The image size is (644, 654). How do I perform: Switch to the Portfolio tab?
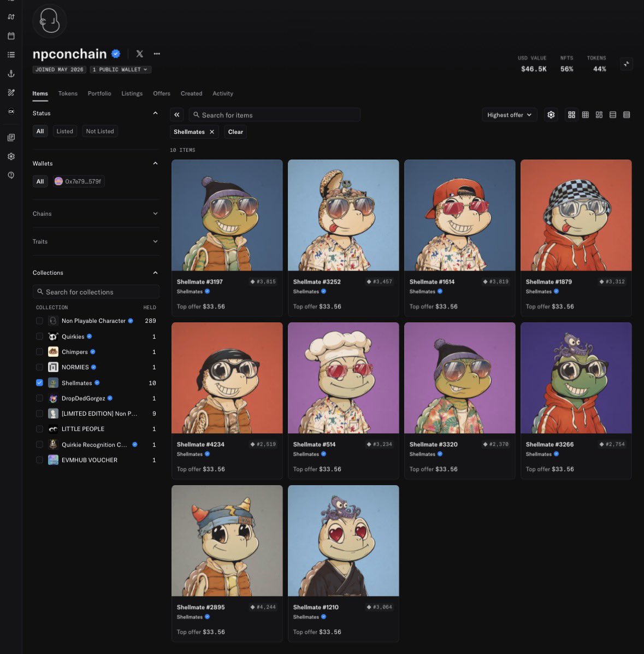[x=99, y=93]
